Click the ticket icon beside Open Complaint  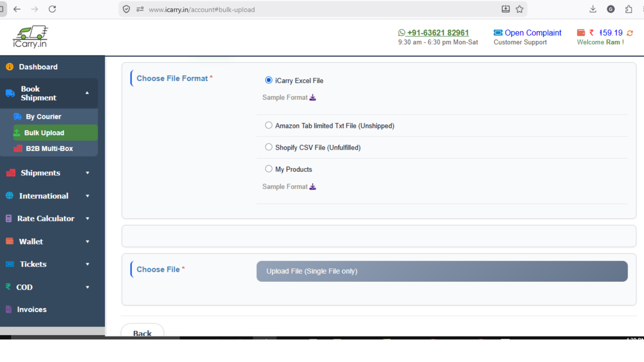coord(498,33)
